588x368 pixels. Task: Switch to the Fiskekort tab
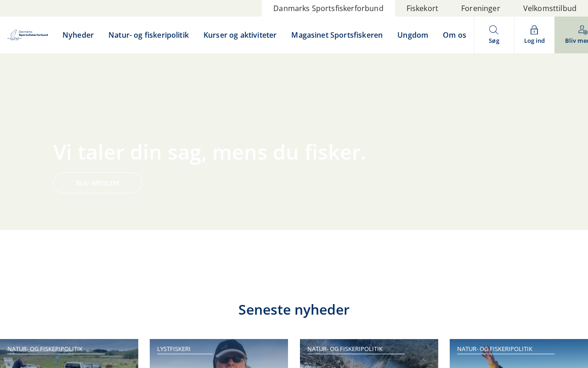(x=422, y=8)
